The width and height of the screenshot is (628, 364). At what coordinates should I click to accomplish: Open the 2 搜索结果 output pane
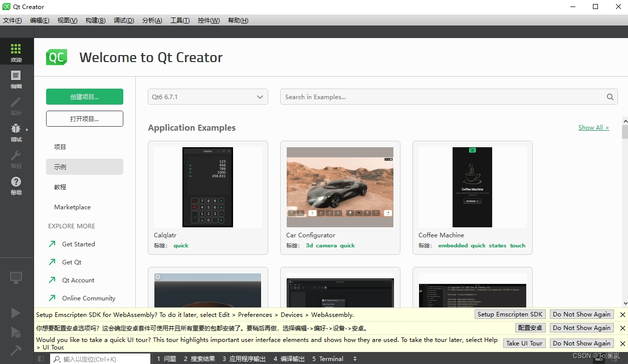[199, 358]
